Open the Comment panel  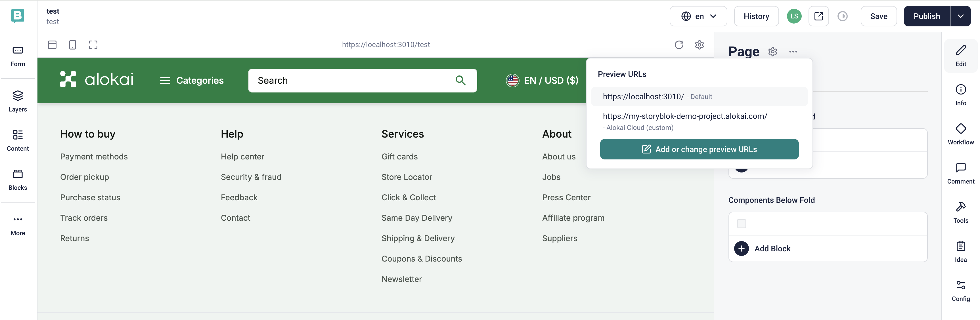click(x=960, y=173)
